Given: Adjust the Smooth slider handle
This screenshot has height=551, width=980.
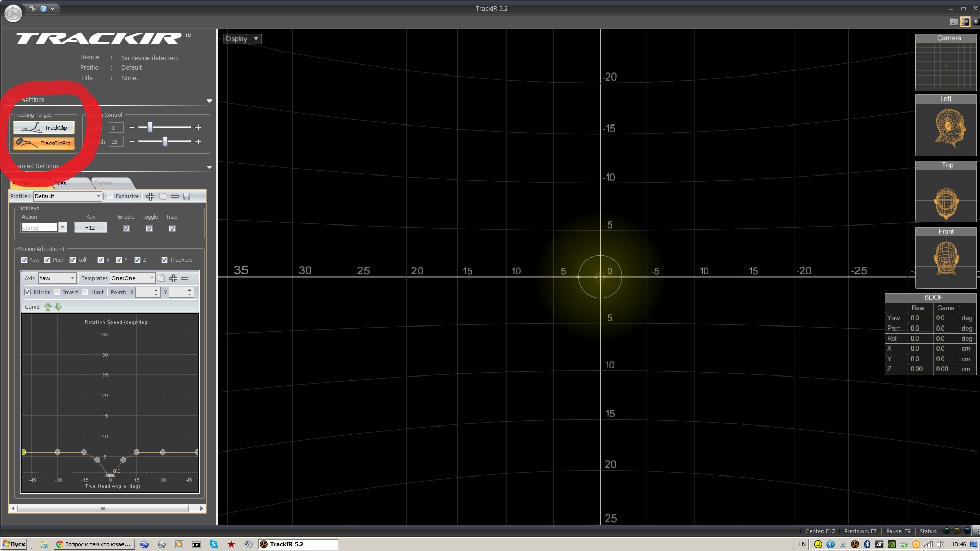Looking at the screenshot, I should [x=165, y=141].
